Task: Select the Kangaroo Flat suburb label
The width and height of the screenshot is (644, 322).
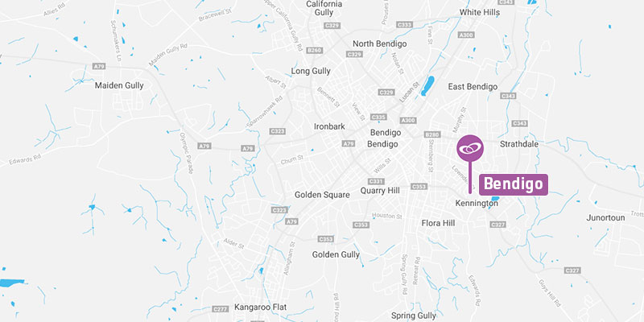Action: 260,308
